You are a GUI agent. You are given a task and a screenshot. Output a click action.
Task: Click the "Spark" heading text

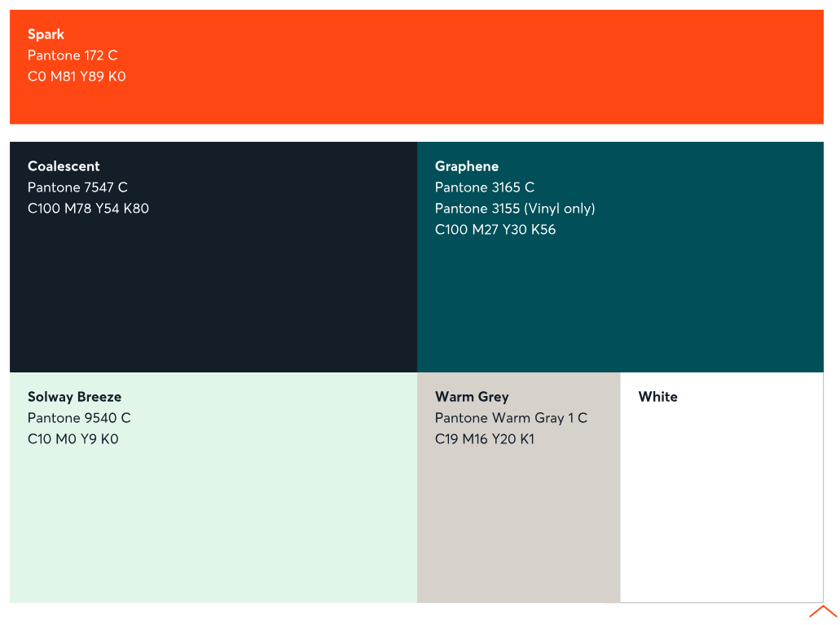pyautogui.click(x=46, y=34)
